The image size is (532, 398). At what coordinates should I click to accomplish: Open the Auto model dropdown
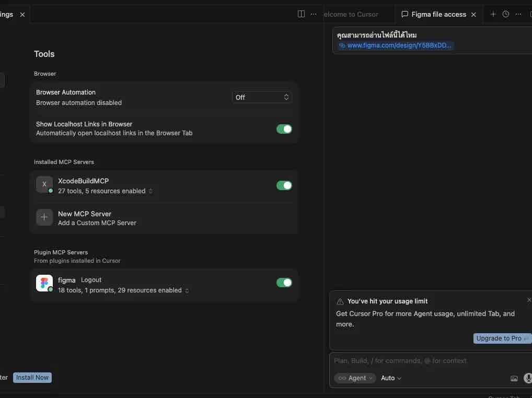point(391,378)
